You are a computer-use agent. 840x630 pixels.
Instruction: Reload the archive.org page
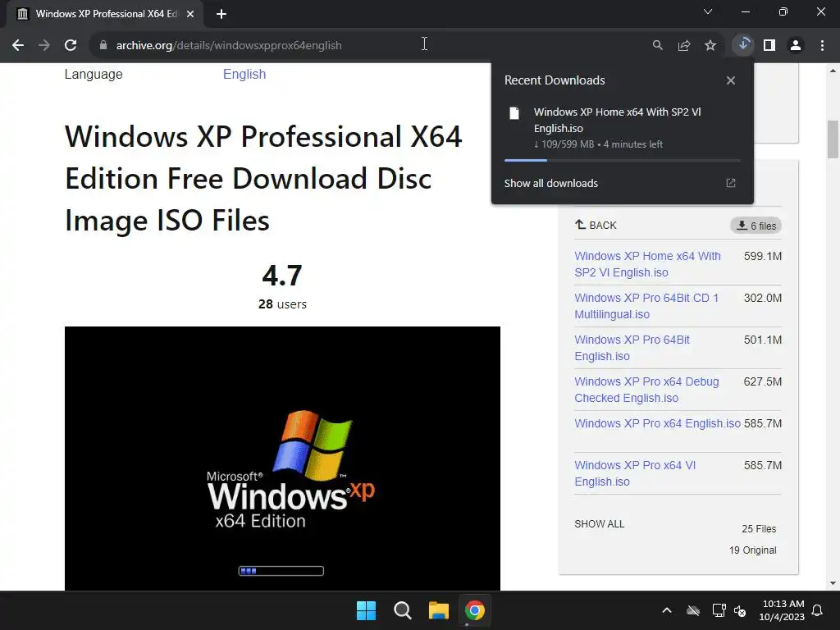pyautogui.click(x=71, y=46)
